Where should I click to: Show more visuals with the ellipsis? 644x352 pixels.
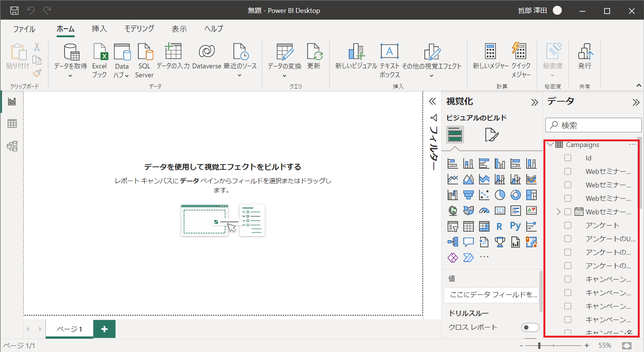[x=484, y=257]
